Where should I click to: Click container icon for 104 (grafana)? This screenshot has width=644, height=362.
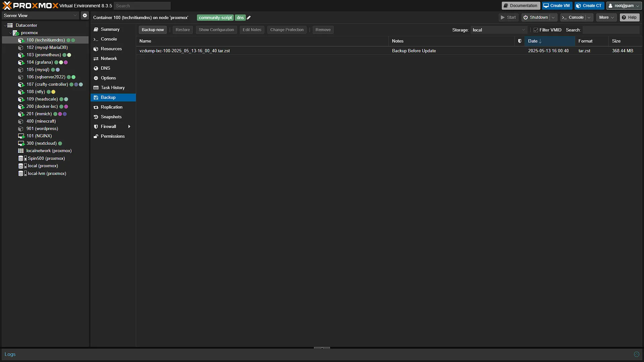[21, 62]
